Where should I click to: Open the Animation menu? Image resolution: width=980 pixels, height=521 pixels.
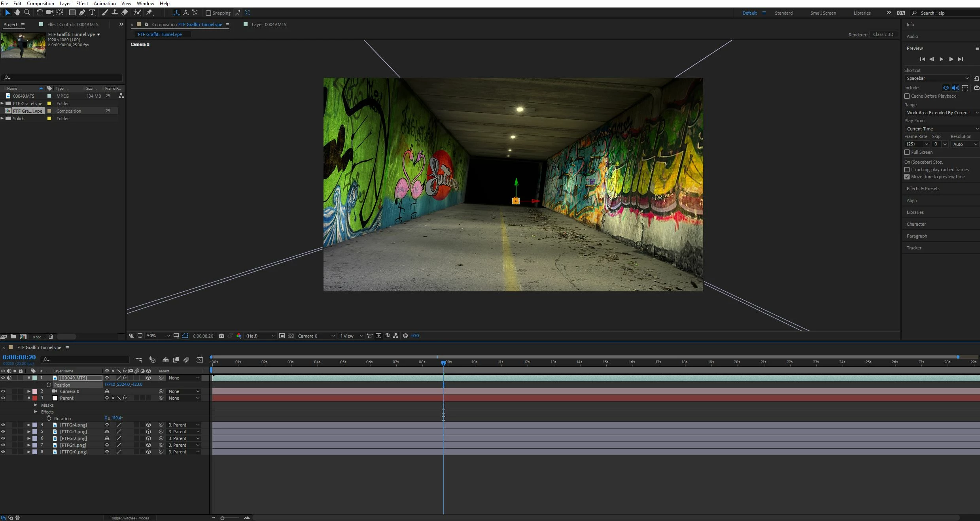[104, 4]
